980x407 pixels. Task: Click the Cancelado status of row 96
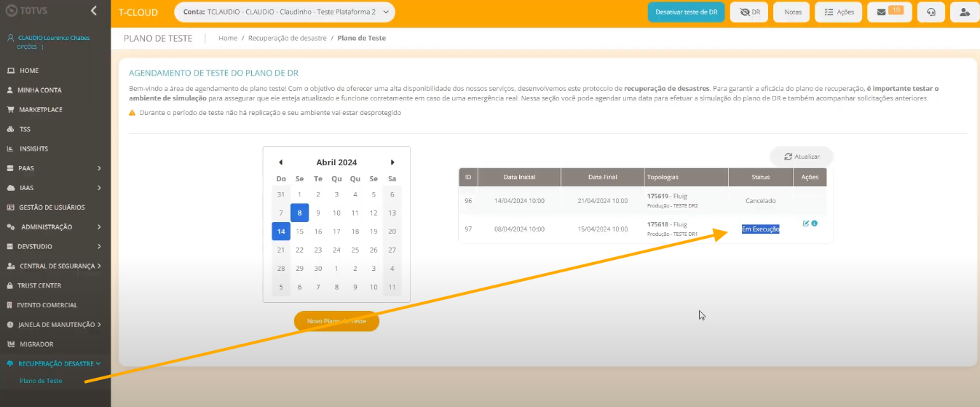click(761, 201)
